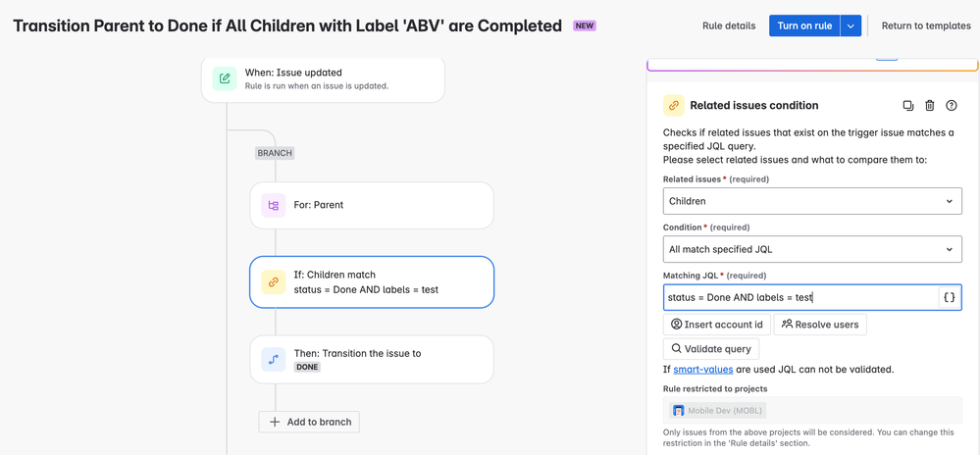Click the Children match link icon
Viewport: 980px width, 455px height.
point(273,282)
